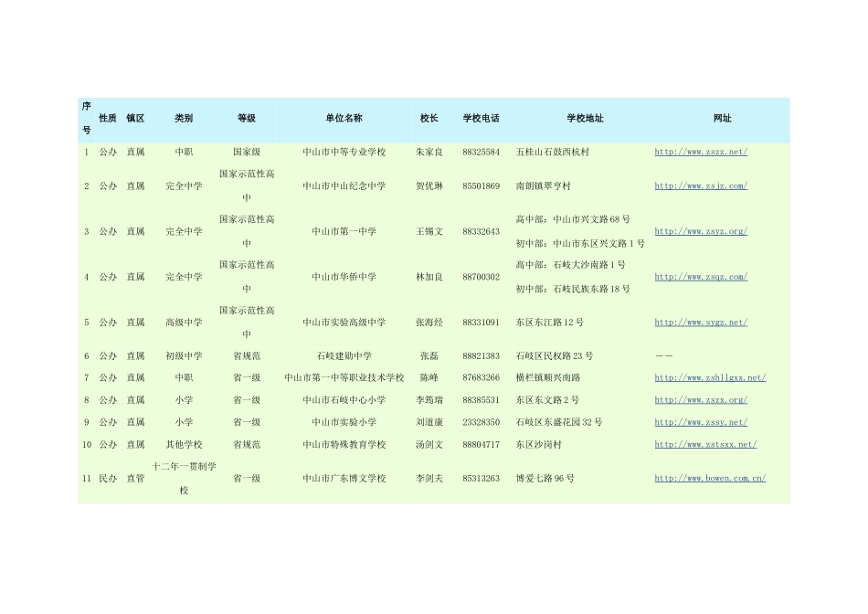
Task: Click the 十二年一贯制学校 category cell
Action: click(184, 479)
